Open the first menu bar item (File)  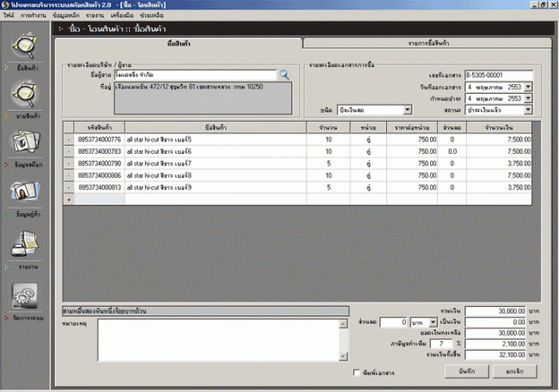point(9,15)
